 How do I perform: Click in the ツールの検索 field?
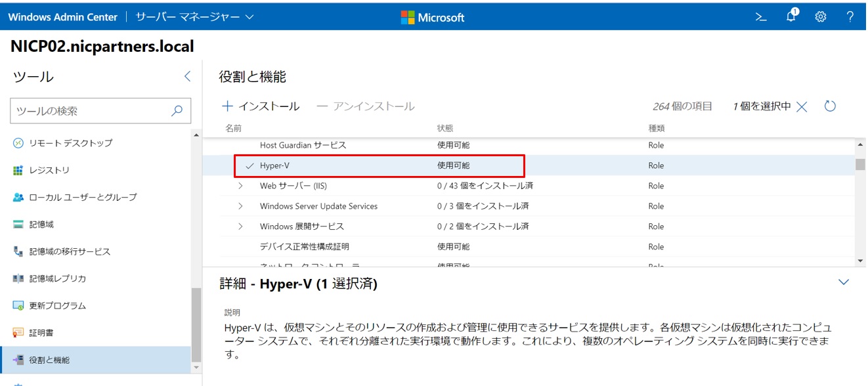(x=91, y=111)
